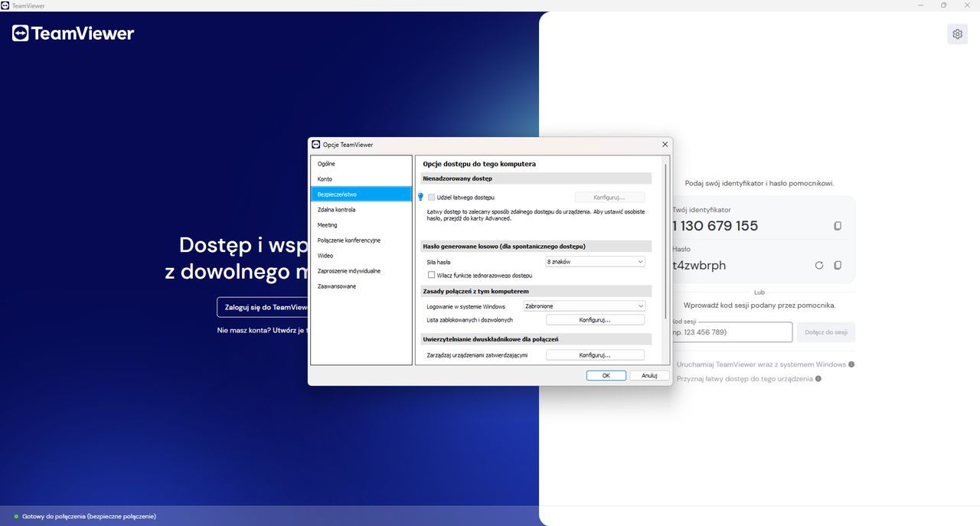Click the TeamViewer icon in options dialog title

click(315, 144)
